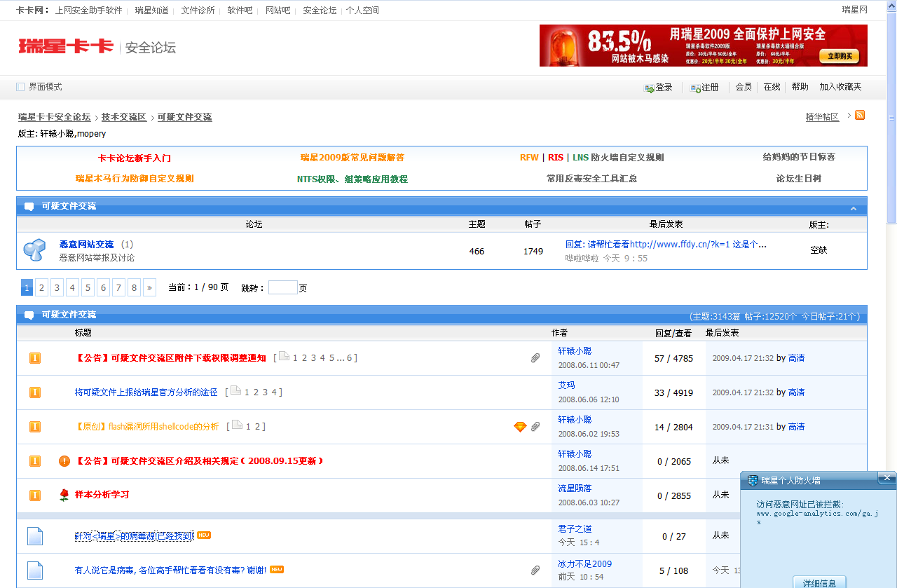Open 瑞星知道 in top navigation
This screenshot has width=897, height=588.
pyautogui.click(x=151, y=11)
